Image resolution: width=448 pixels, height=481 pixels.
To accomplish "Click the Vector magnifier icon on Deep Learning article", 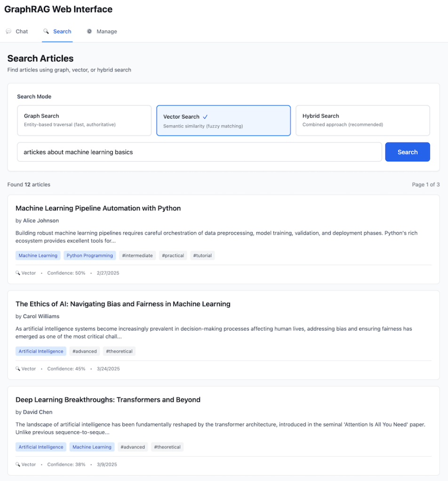I will pos(18,465).
